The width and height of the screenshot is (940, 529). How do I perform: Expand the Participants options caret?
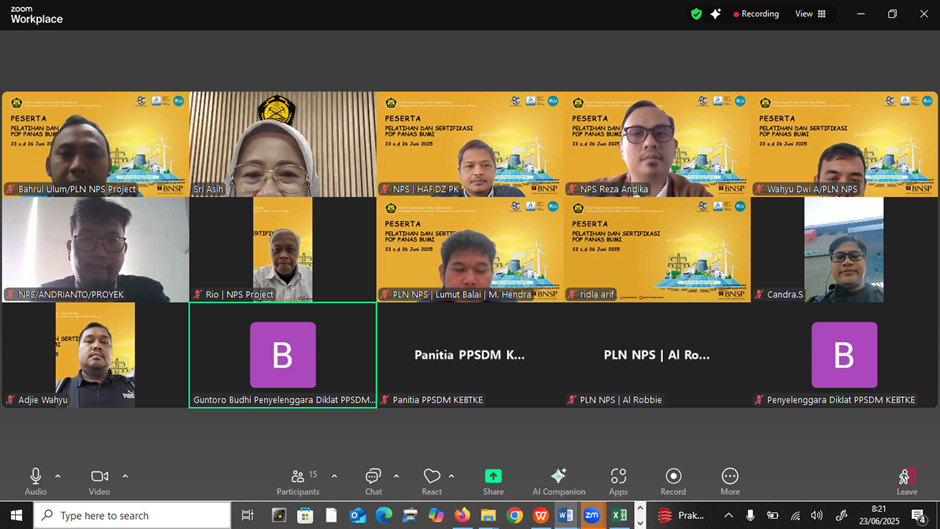(x=335, y=476)
